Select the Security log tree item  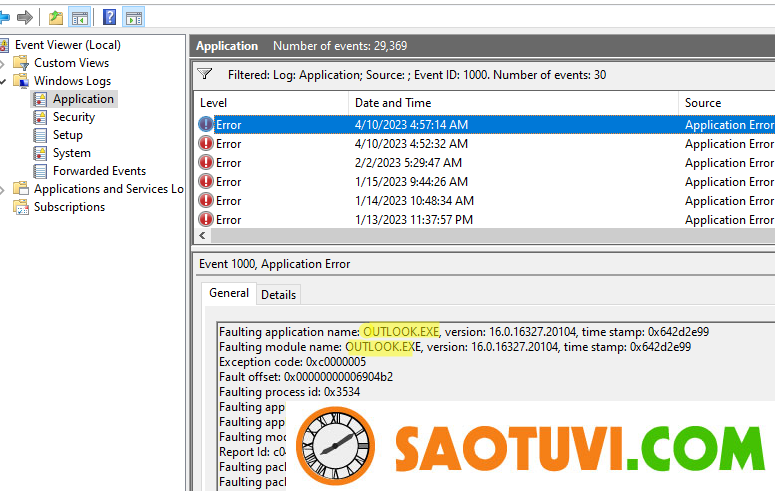coord(74,117)
